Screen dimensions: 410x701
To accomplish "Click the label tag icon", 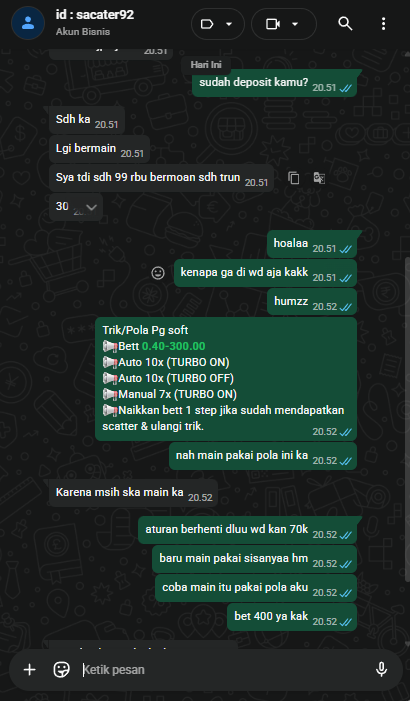I will tap(207, 24).
